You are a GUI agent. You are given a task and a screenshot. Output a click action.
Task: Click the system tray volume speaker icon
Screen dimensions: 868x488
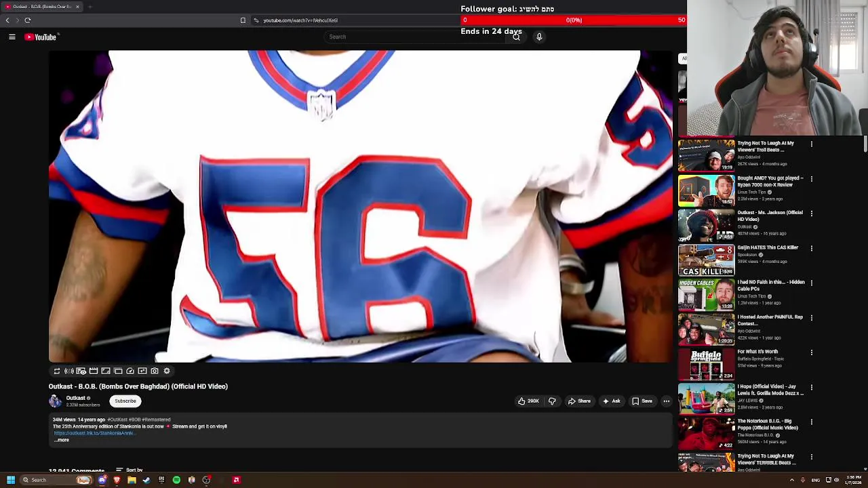click(836, 480)
